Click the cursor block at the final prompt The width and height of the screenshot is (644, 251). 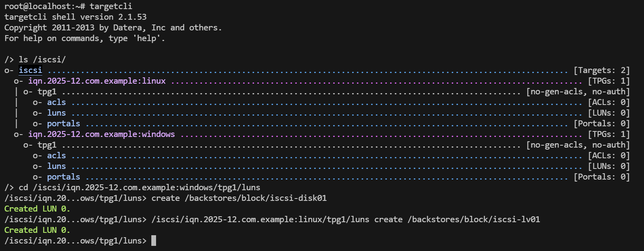tap(154, 241)
